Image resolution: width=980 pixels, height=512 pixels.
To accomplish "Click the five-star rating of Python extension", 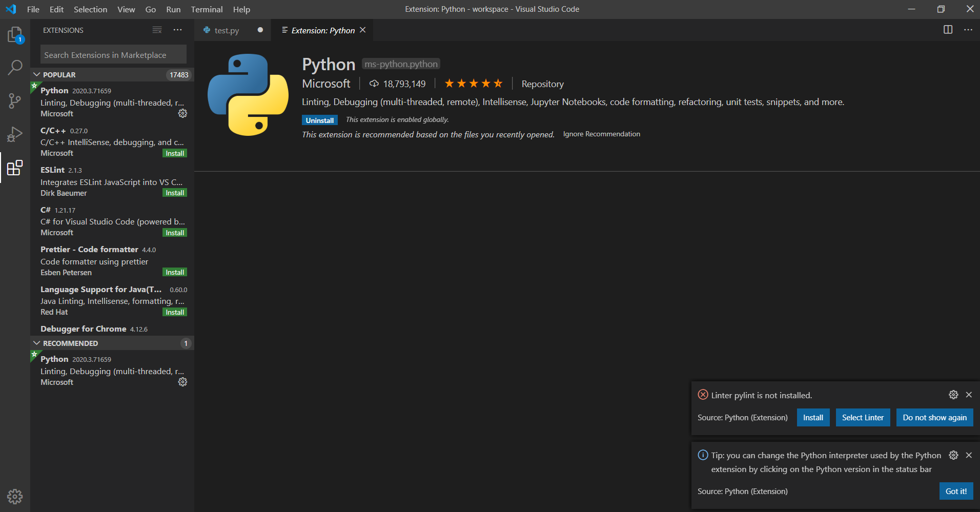I will point(473,84).
